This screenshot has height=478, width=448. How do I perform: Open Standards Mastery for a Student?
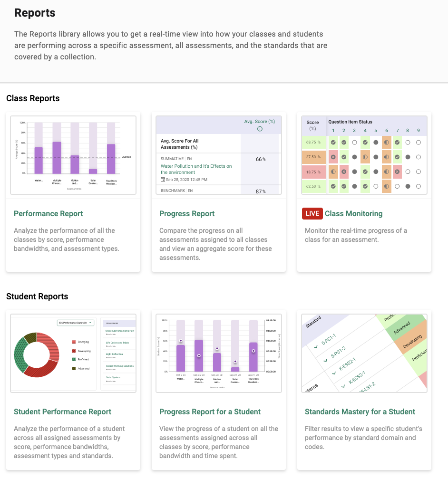pos(360,412)
